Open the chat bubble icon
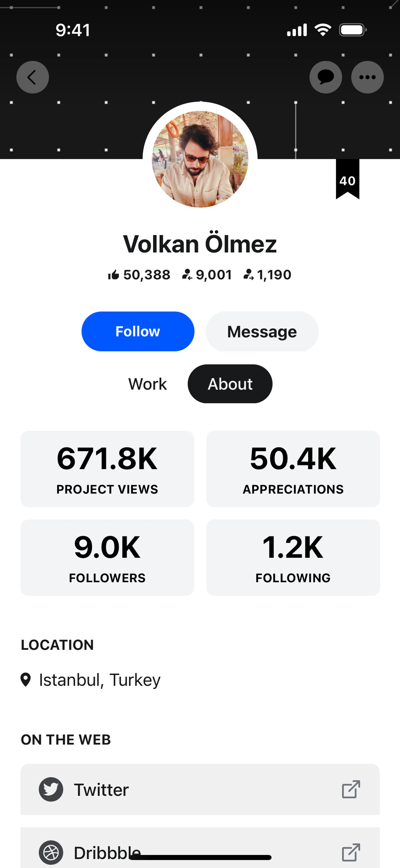Screen dimensions: 400x868 point(326,77)
